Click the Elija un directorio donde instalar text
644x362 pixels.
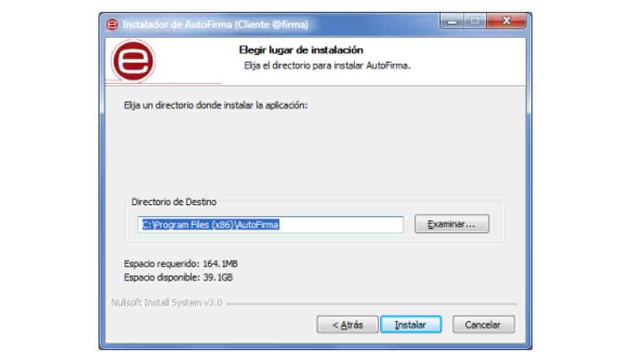point(216,105)
